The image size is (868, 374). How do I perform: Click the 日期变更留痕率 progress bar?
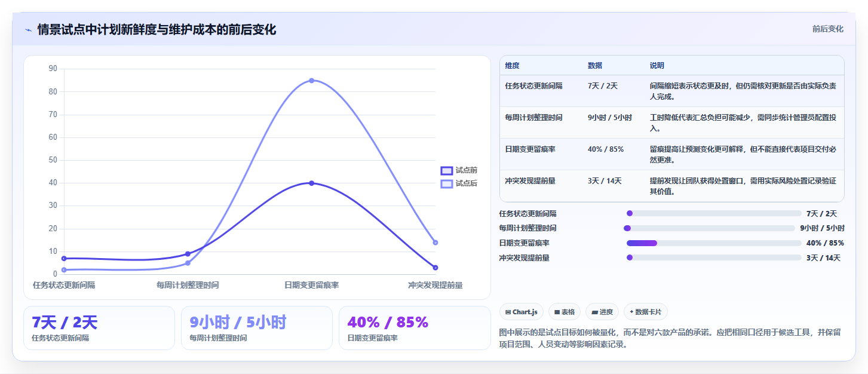click(x=714, y=243)
